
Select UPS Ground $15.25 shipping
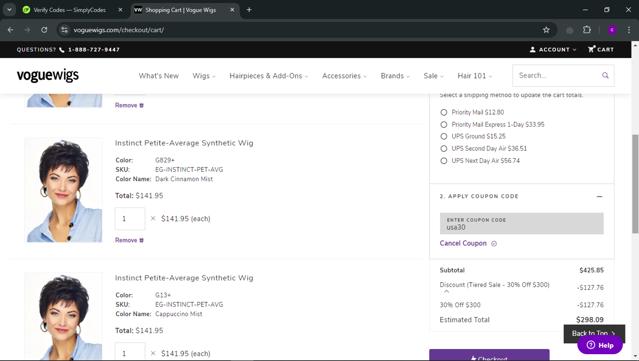point(444,136)
